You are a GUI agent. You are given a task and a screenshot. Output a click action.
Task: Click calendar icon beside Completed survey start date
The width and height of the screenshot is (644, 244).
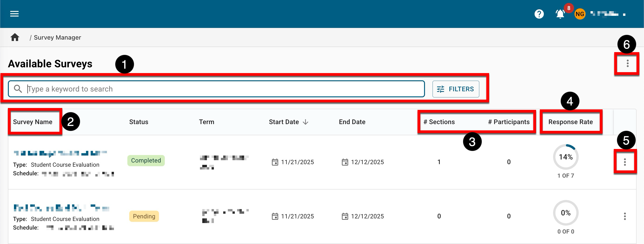(275, 162)
